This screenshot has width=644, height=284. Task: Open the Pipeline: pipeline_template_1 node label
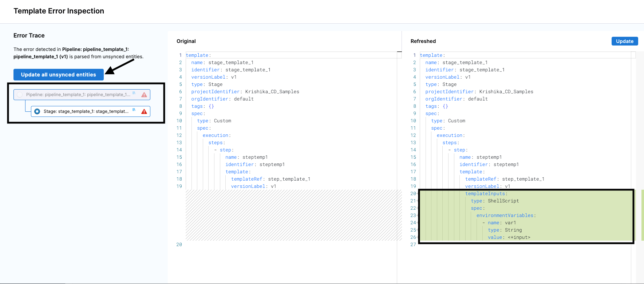78,95
